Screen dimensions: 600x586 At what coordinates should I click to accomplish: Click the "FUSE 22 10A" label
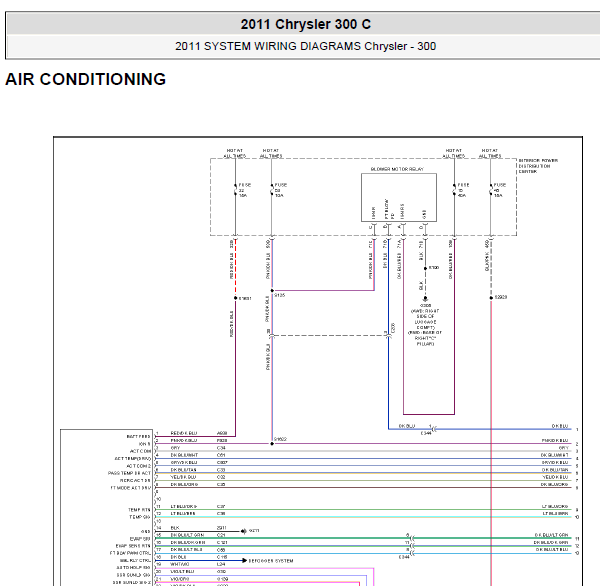[245, 190]
